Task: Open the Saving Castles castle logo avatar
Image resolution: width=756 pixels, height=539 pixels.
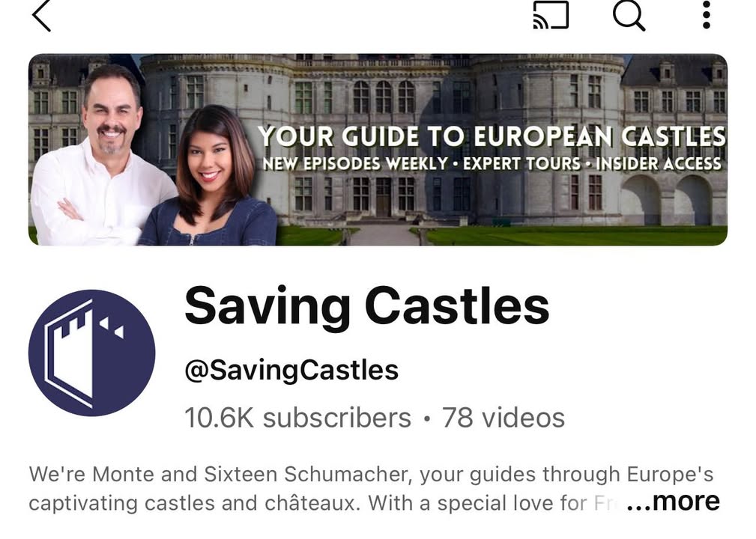Action: pos(91,353)
